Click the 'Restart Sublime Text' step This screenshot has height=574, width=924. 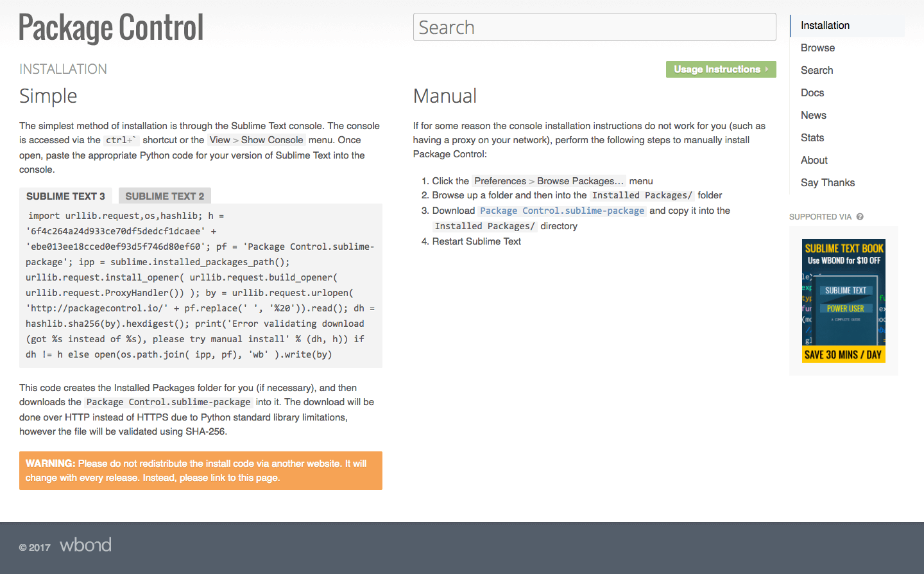tap(476, 241)
